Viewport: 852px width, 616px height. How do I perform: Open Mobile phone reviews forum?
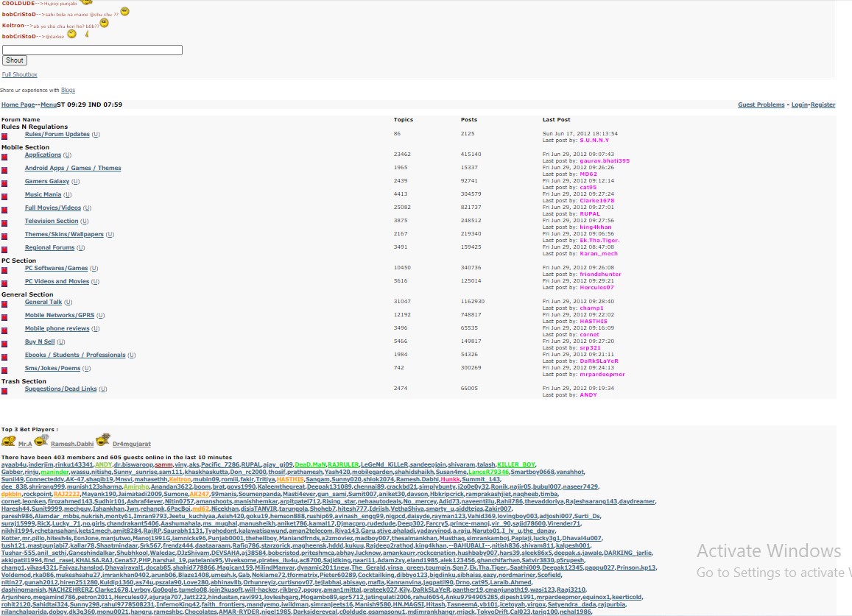pos(57,329)
